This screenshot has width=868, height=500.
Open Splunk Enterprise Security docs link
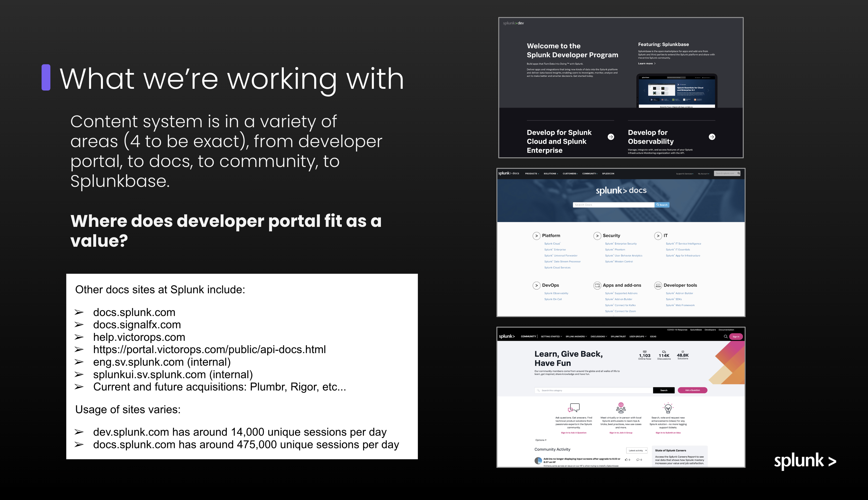point(621,244)
